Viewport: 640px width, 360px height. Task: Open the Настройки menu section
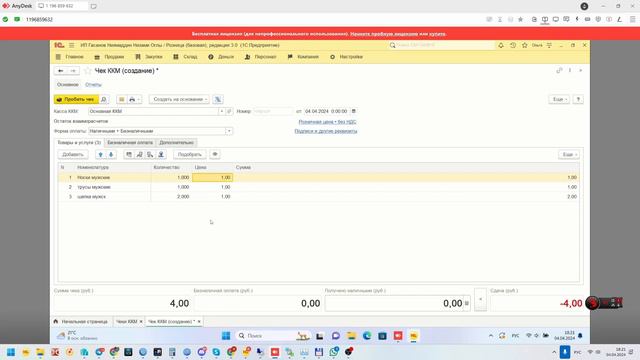pos(346,57)
